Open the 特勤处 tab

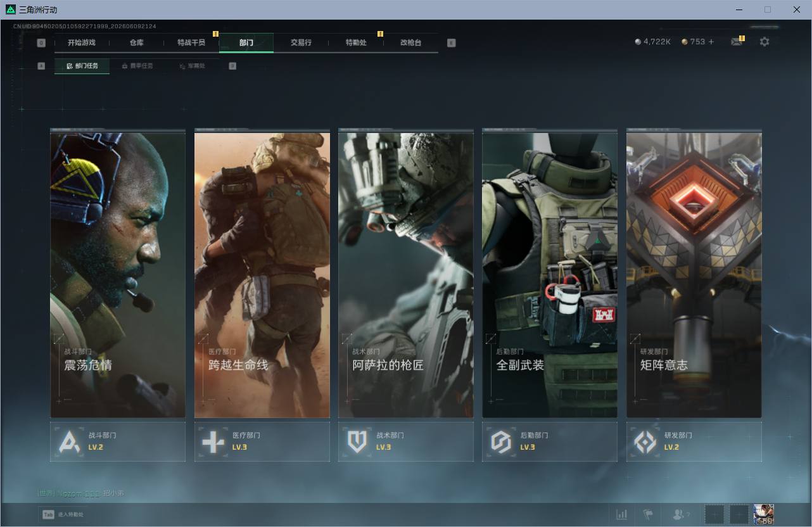(x=356, y=42)
